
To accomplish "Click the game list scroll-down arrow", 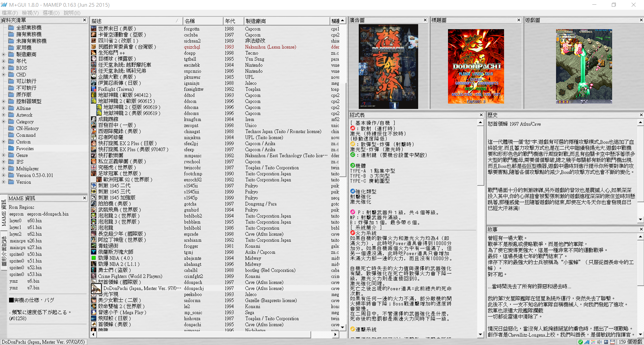I will [343, 327].
